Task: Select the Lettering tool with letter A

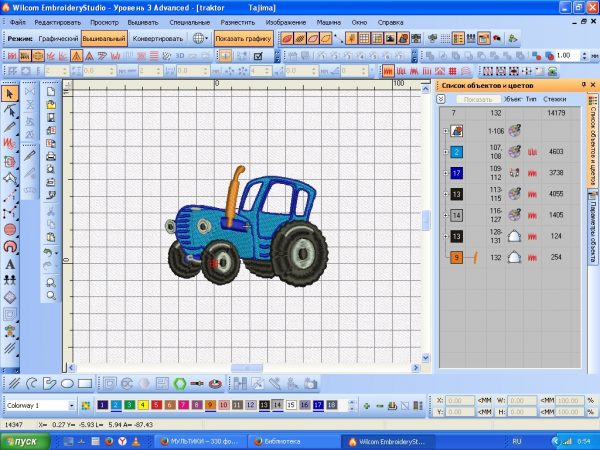Action: (x=10, y=264)
